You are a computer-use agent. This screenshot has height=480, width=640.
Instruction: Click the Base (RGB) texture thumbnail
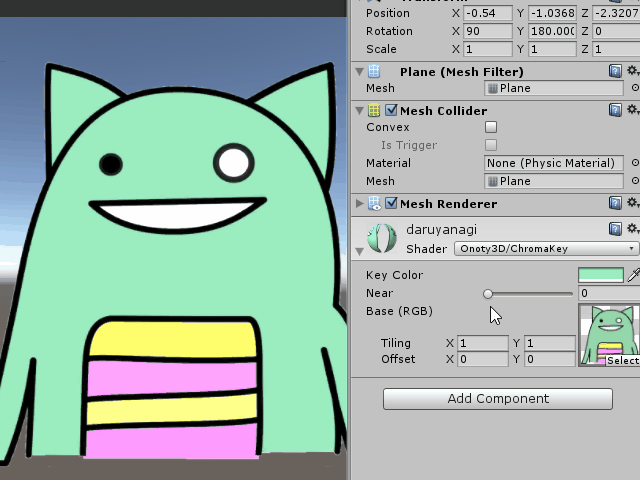click(x=609, y=335)
